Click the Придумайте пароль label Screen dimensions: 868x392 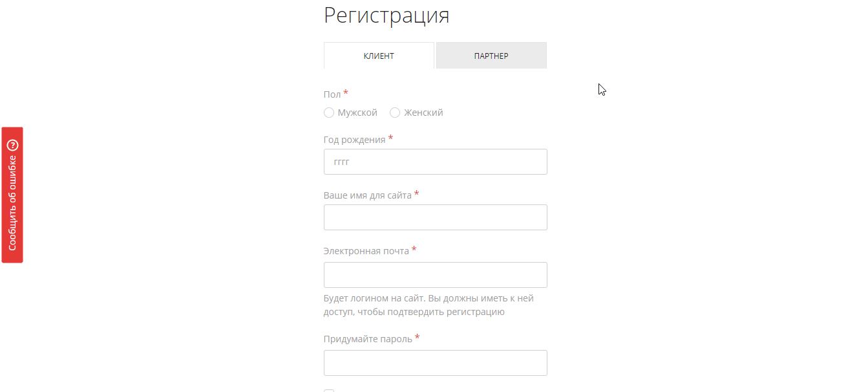pyautogui.click(x=367, y=338)
